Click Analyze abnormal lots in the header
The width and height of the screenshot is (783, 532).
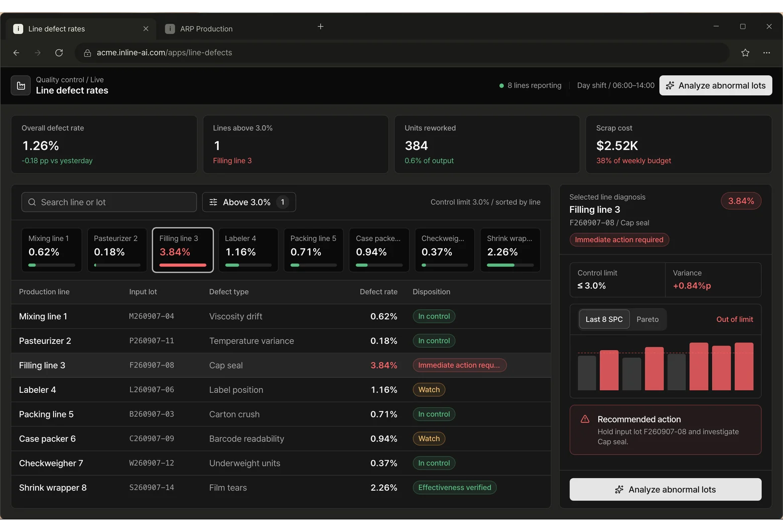coord(716,86)
